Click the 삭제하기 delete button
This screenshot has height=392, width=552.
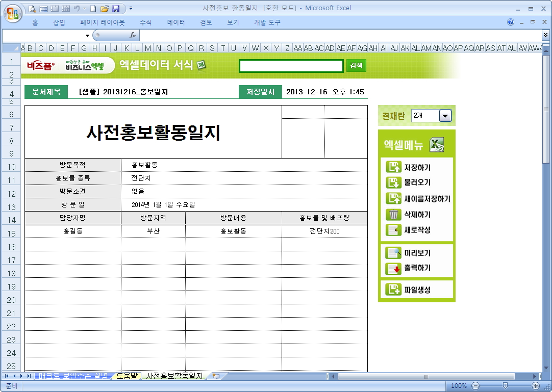click(x=408, y=214)
